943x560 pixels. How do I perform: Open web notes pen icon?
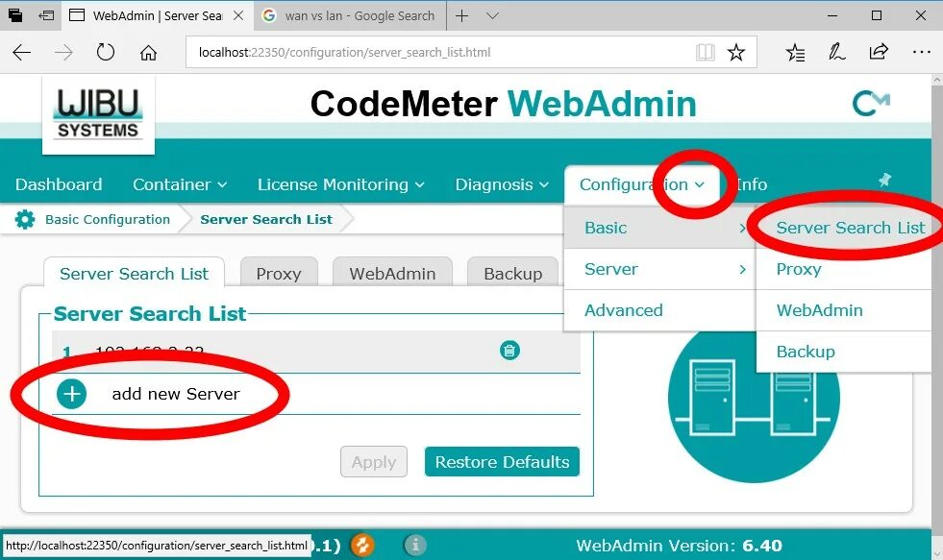tap(836, 52)
